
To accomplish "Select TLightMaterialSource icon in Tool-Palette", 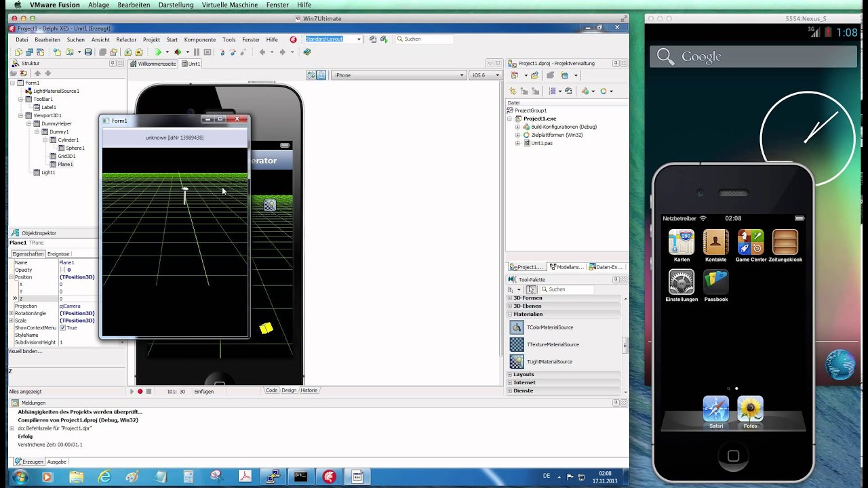I will click(x=517, y=362).
